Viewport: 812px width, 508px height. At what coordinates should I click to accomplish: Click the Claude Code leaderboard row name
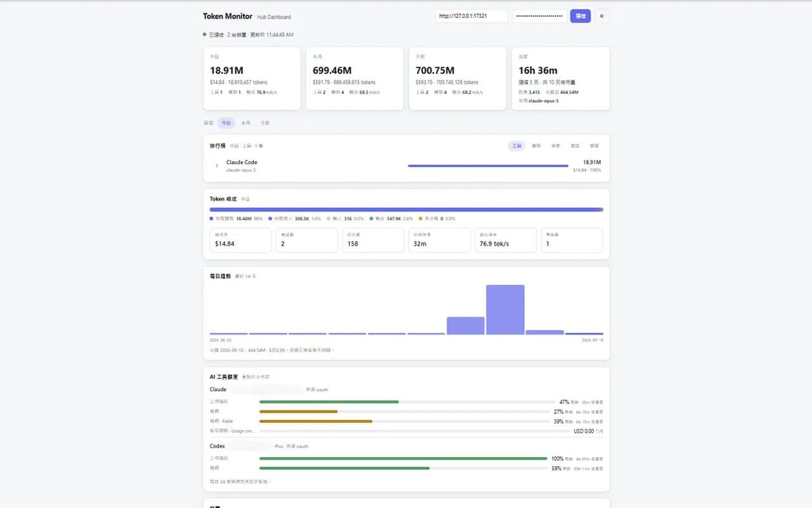242,163
